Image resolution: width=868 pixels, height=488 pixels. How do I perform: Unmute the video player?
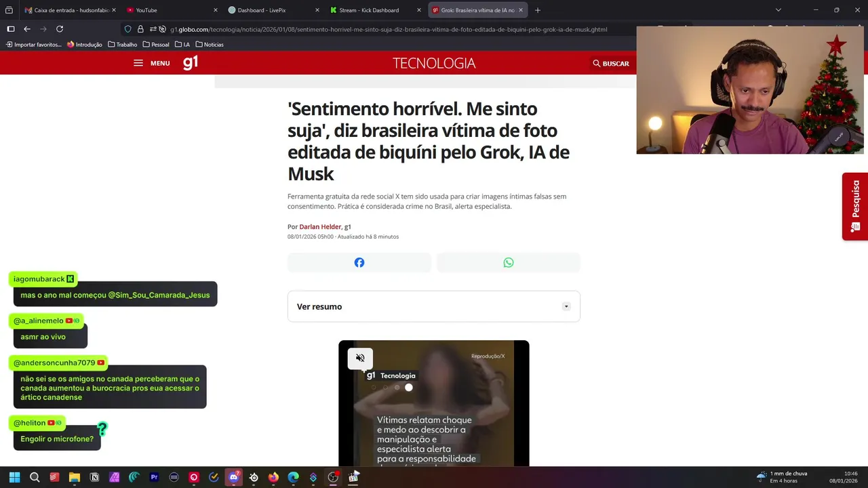[x=360, y=358]
